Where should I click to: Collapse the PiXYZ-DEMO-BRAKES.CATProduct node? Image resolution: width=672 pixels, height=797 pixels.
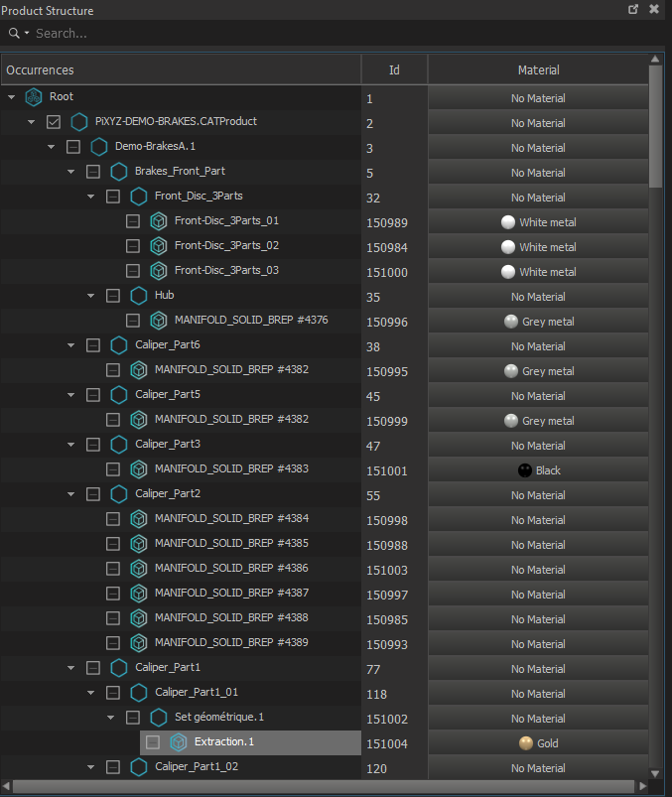(x=31, y=122)
